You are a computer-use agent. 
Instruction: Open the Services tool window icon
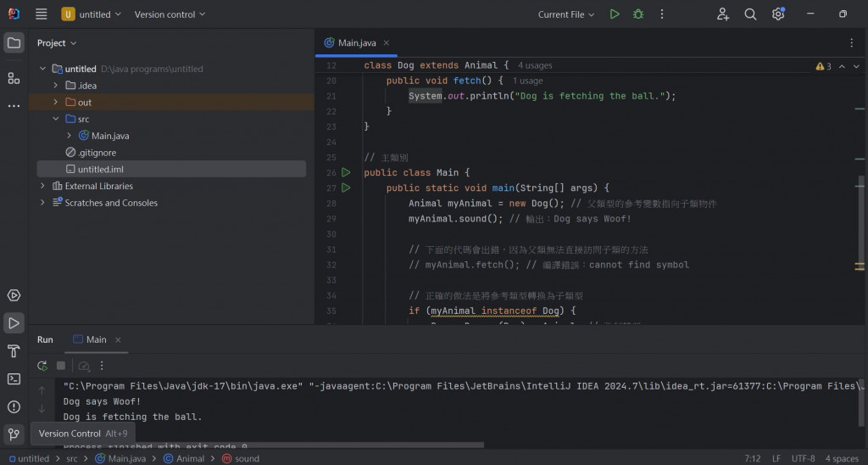(x=14, y=295)
